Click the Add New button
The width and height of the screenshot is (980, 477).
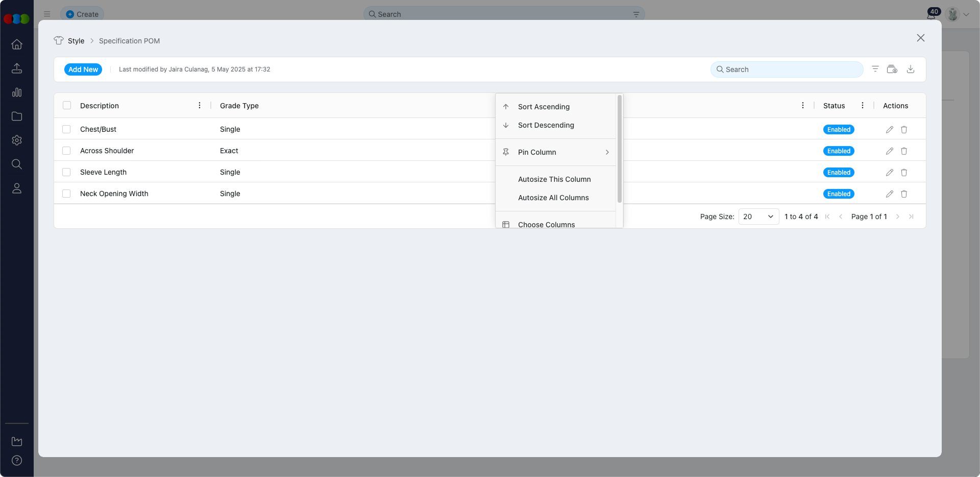[x=83, y=69]
